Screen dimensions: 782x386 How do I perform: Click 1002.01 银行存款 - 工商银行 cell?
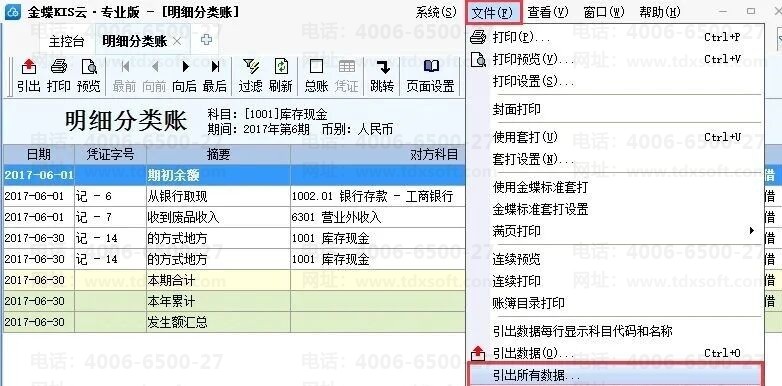point(378,196)
